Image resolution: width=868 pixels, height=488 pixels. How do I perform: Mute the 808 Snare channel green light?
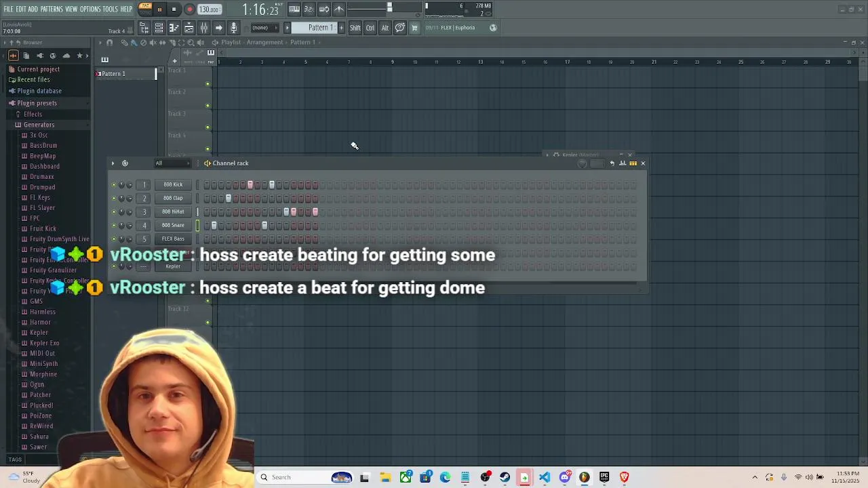point(113,225)
